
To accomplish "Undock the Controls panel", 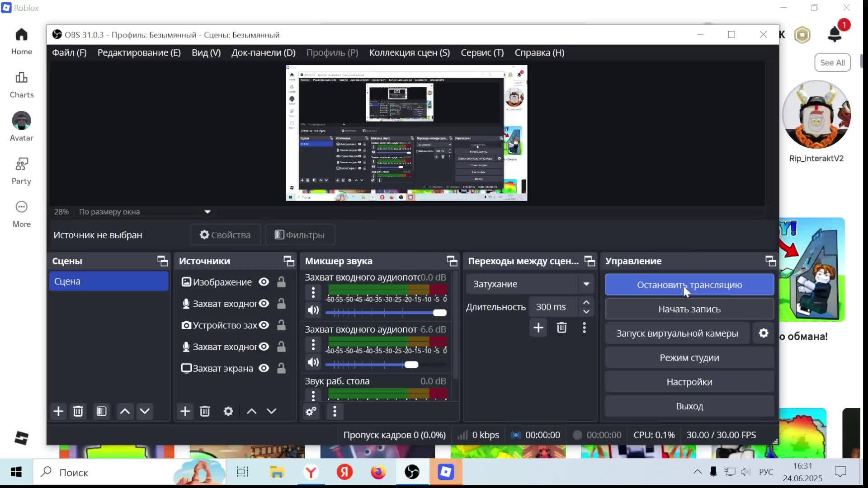I will pyautogui.click(x=771, y=261).
